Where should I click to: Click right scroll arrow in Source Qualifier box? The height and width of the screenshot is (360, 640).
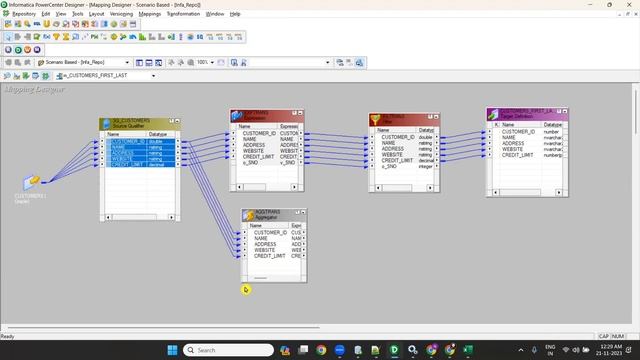[171, 217]
